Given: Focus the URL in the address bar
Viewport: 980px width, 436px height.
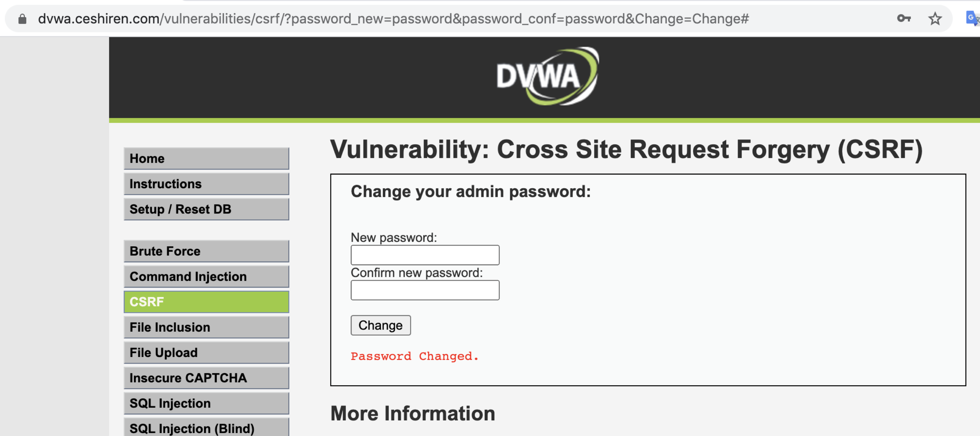Looking at the screenshot, I should (393, 19).
